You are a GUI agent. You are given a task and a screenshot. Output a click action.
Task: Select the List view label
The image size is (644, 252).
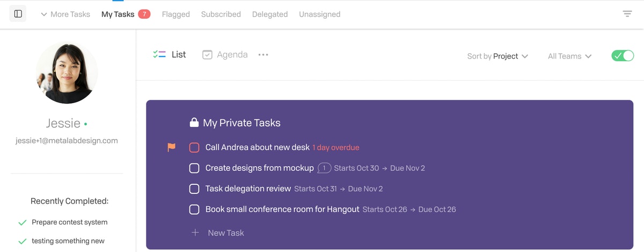point(179,54)
